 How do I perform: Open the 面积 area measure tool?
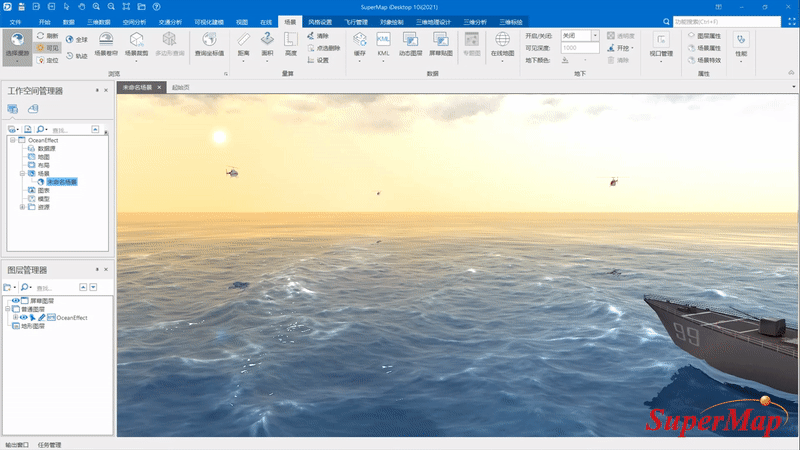[267, 45]
